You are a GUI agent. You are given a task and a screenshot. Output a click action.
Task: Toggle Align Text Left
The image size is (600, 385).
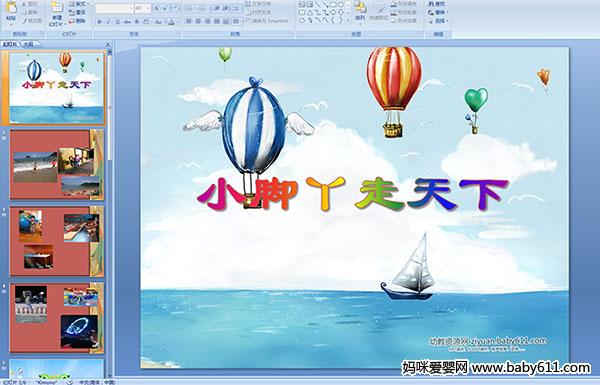pyautogui.click(x=189, y=21)
